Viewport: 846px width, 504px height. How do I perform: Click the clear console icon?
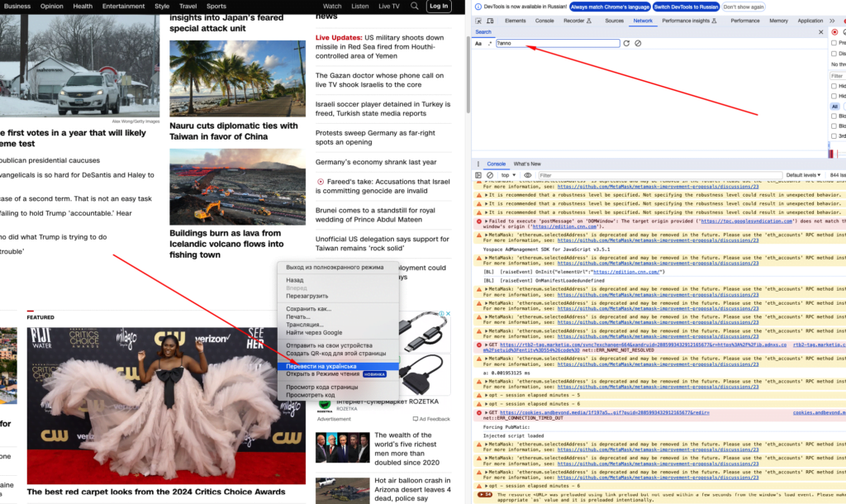pyautogui.click(x=491, y=175)
